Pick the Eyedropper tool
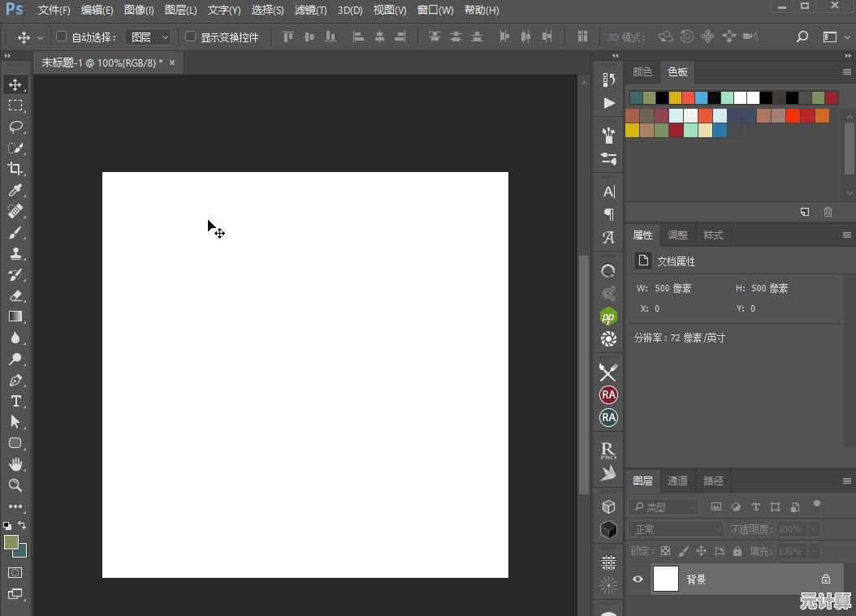 pyautogui.click(x=15, y=190)
